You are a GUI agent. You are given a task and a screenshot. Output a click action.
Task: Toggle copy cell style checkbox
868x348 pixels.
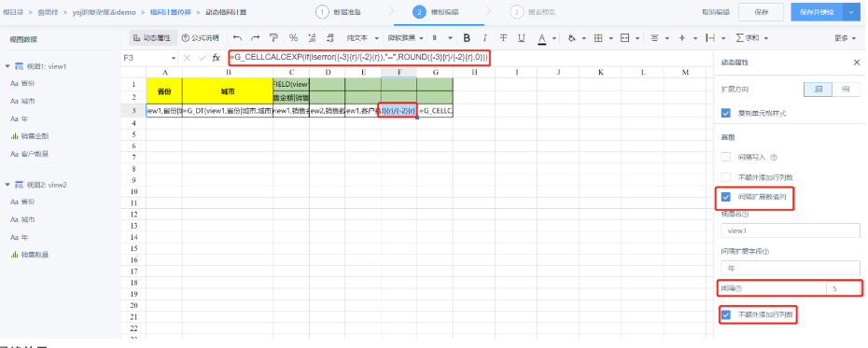pyautogui.click(x=726, y=113)
